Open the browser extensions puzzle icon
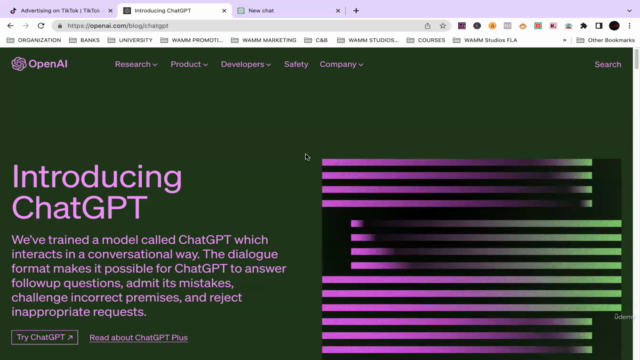Image resolution: width=640 pixels, height=360 pixels. (584, 26)
